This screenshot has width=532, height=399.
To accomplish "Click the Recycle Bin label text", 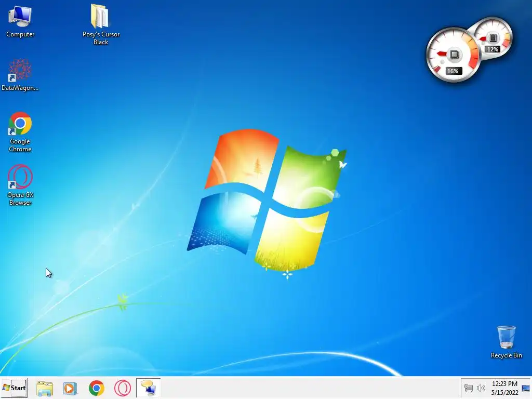I will [506, 355].
